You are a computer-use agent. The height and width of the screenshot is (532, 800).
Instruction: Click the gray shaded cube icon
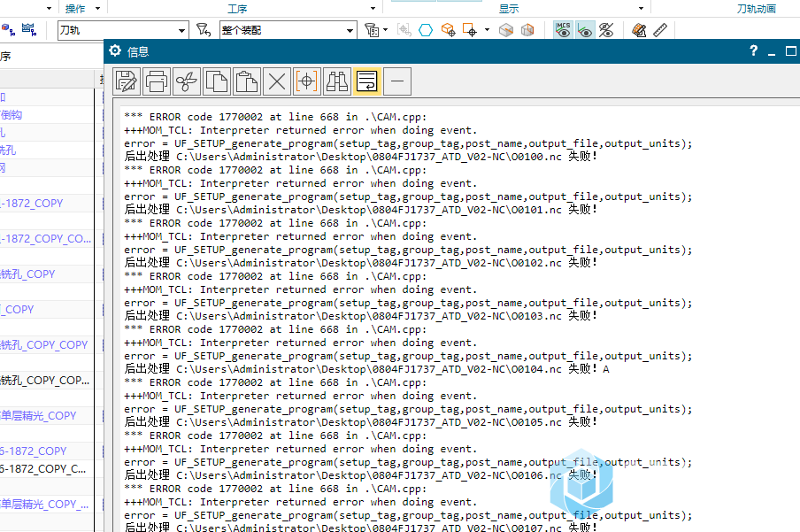coord(506,30)
